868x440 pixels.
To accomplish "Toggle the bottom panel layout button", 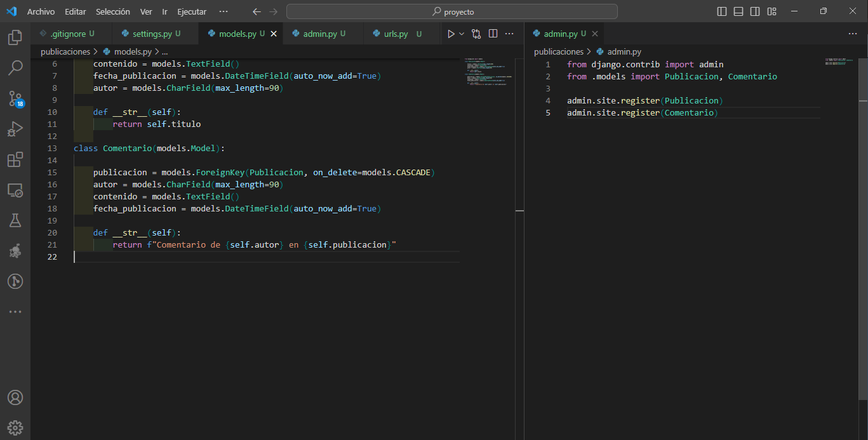I will (x=738, y=11).
